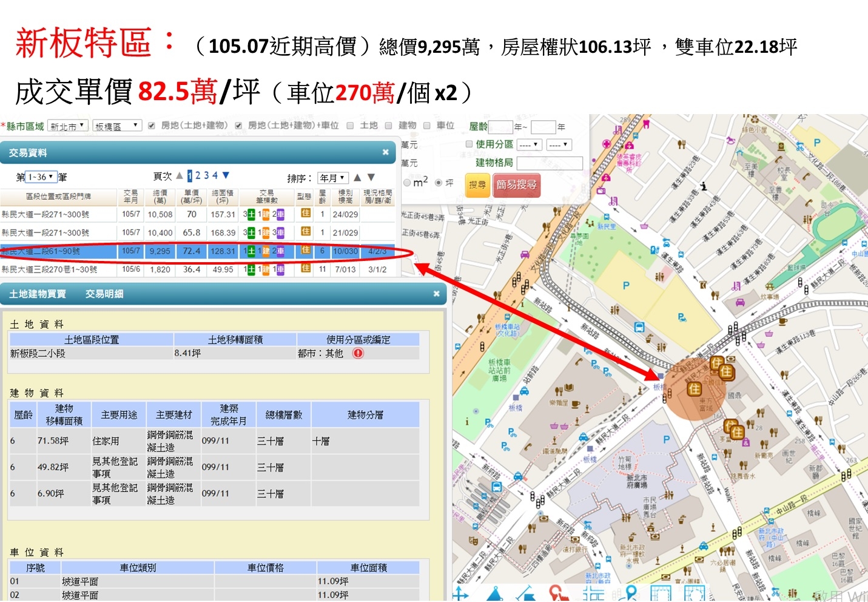The image size is (868, 602).
Task: Open the 板橋區 district dropdown
Action: point(117,126)
